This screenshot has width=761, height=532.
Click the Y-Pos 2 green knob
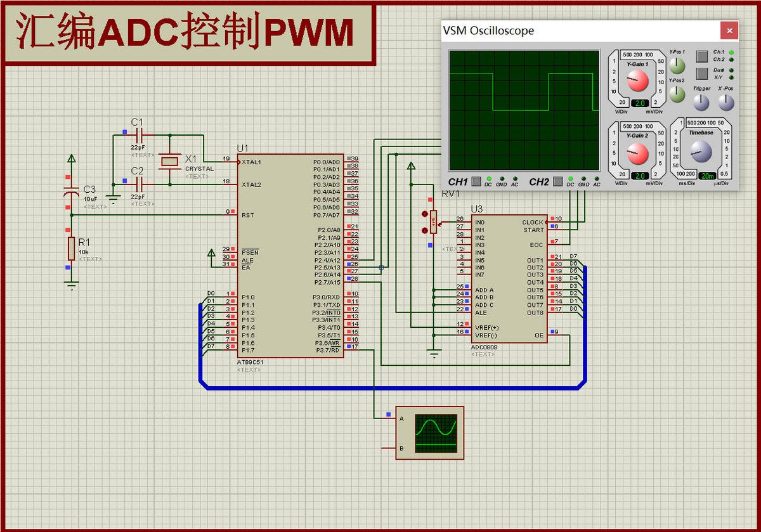[677, 94]
